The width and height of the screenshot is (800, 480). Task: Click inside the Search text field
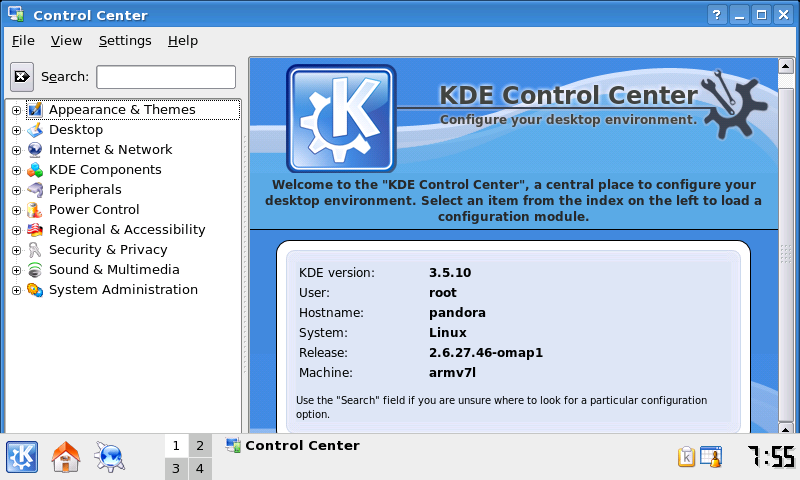coord(166,77)
